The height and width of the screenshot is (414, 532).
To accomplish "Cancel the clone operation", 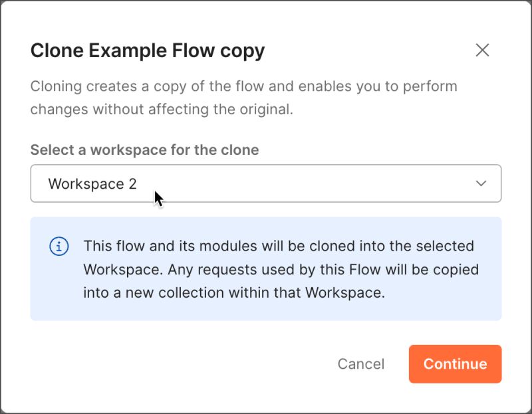I will point(360,363).
